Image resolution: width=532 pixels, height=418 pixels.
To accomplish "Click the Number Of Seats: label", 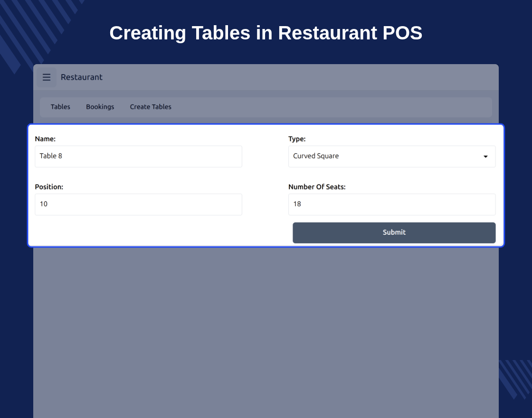I will click(317, 187).
